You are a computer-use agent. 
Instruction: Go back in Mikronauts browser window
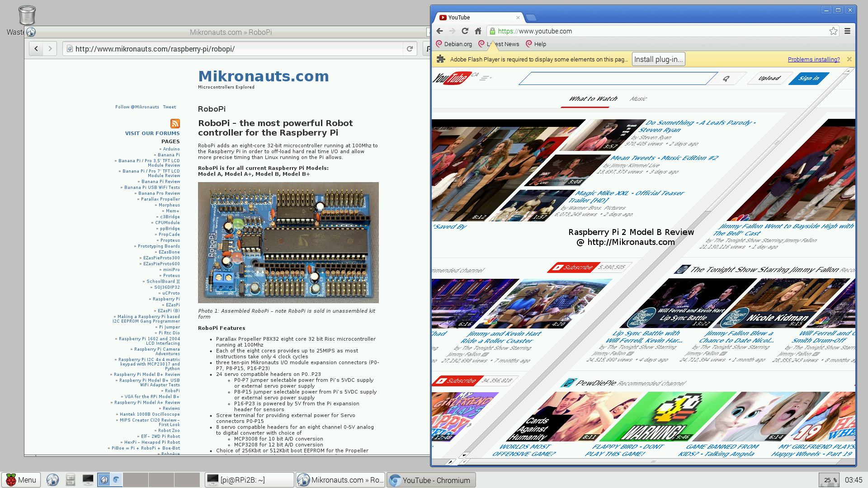tap(36, 49)
